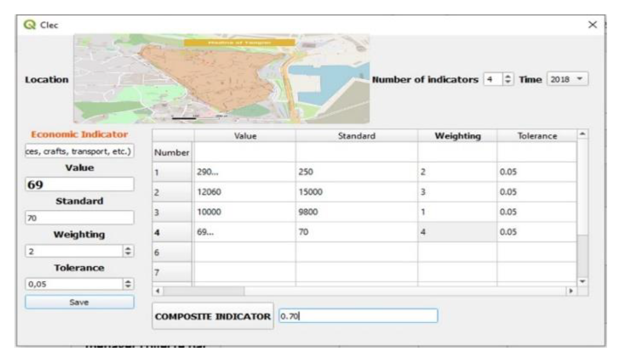Click the Standard input field showing 70
618x364 pixels.
(x=79, y=218)
